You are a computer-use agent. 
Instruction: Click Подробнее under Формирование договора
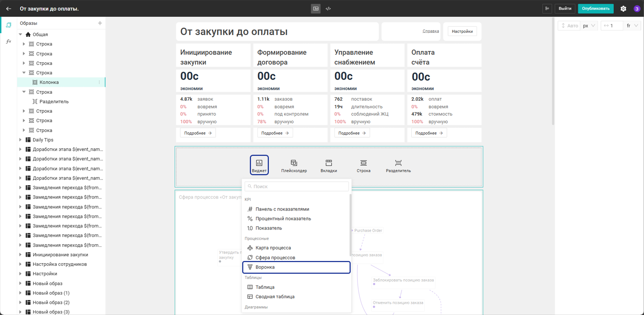[275, 133]
